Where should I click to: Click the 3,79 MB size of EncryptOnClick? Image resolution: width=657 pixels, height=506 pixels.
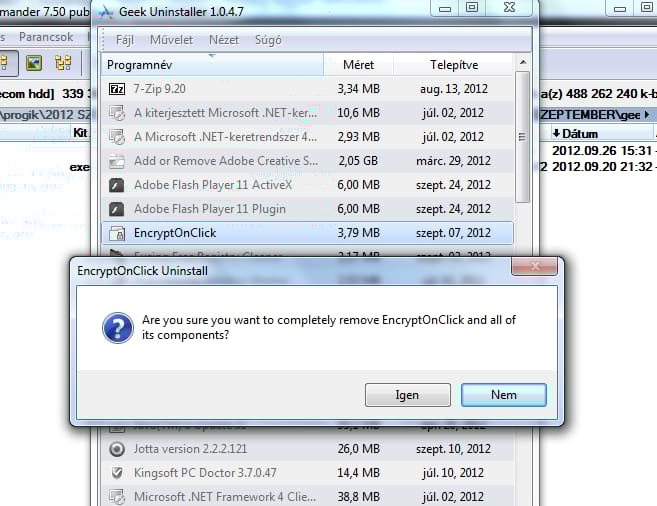(x=359, y=233)
